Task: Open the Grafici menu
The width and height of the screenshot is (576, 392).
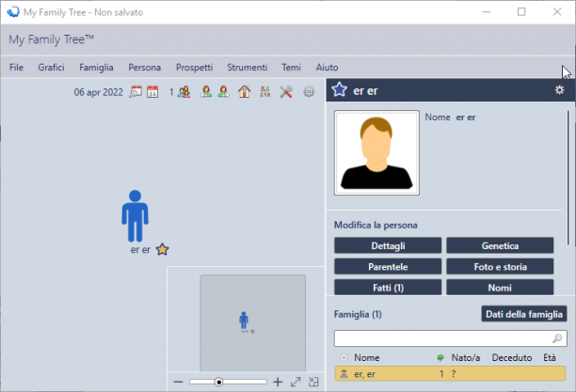Action: 51,68
